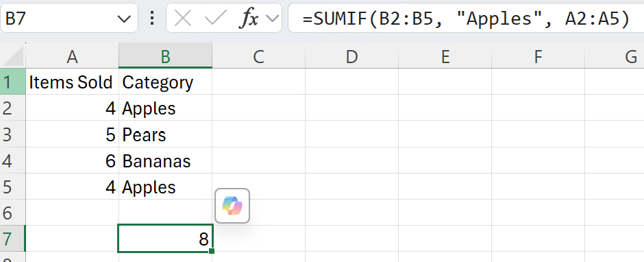Click the cell containing Pears
This screenshot has height=262, width=644.
coord(166,134)
